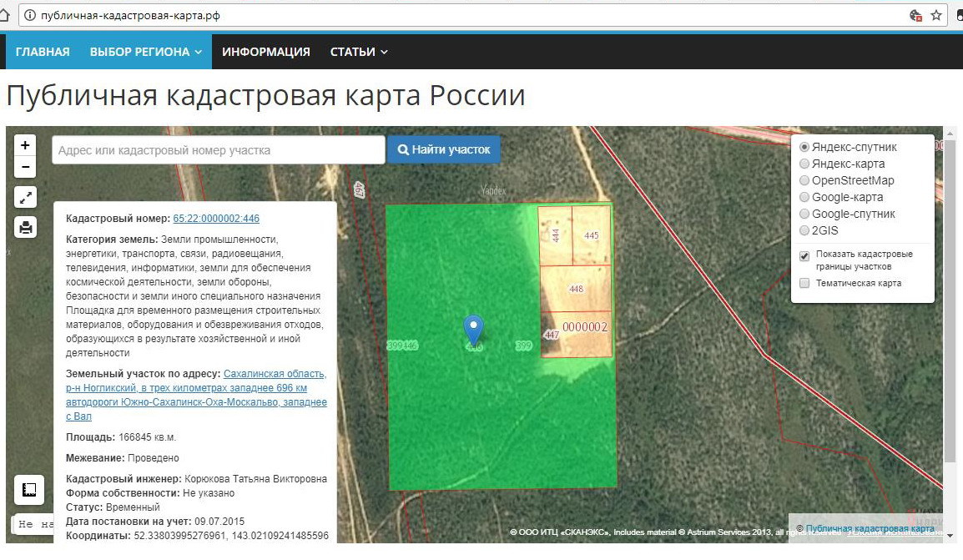Viewport: 963px width, 560px height.
Task: Click the page vertical scrollbar thumb
Action: [x=950, y=301]
